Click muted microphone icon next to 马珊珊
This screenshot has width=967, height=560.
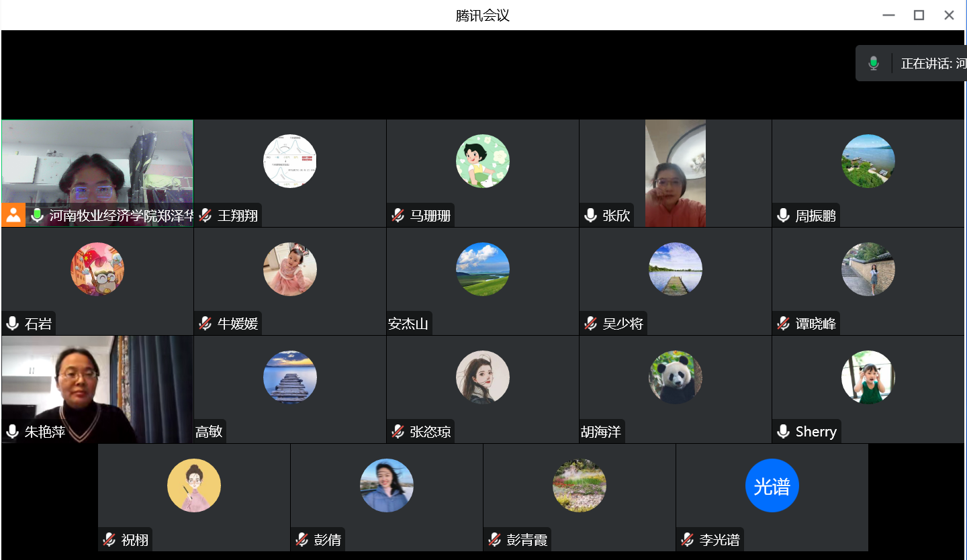click(398, 216)
